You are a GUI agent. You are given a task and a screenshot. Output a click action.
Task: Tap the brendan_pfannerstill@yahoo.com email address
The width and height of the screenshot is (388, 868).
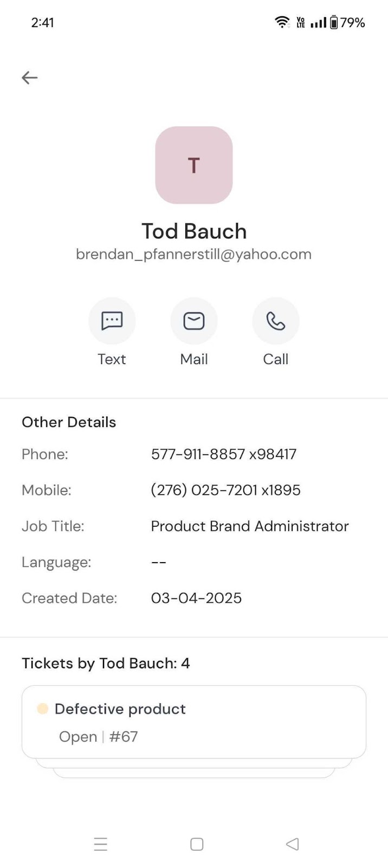[194, 254]
